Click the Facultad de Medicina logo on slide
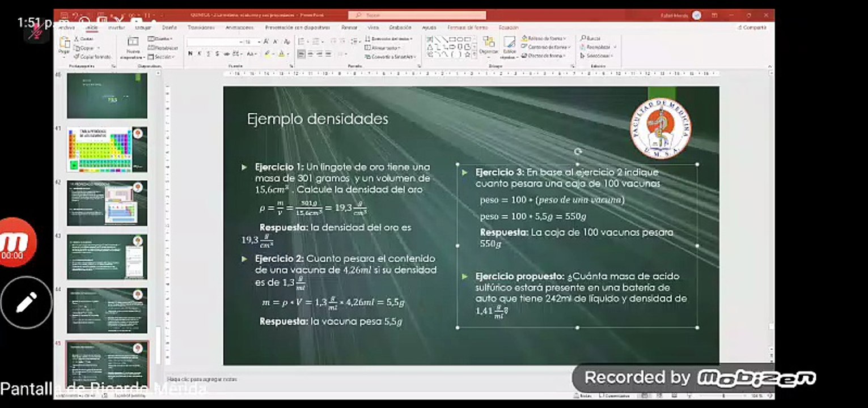The image size is (868, 408). coord(660,128)
